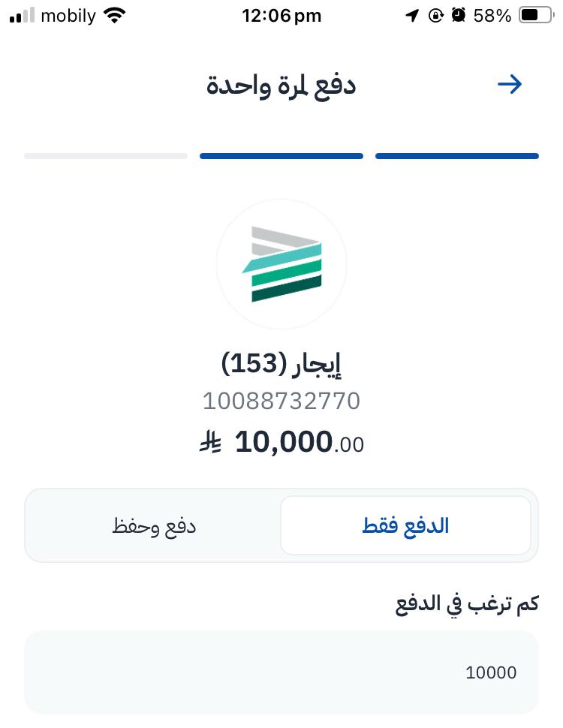Tap the 12:06 pm clock

[x=281, y=16]
